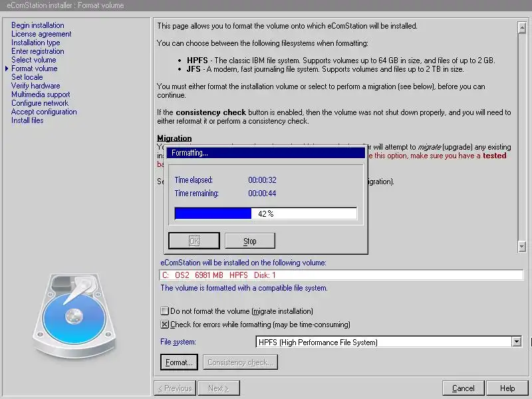
Task: Click the Time elapsed value 00:00:32
Action: 262,180
